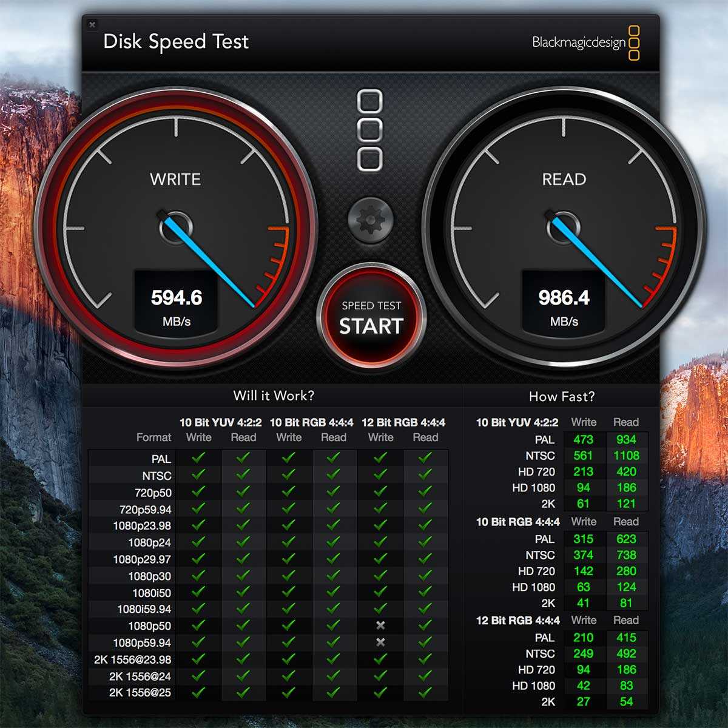Click the 473 PAL write value

[x=583, y=440]
